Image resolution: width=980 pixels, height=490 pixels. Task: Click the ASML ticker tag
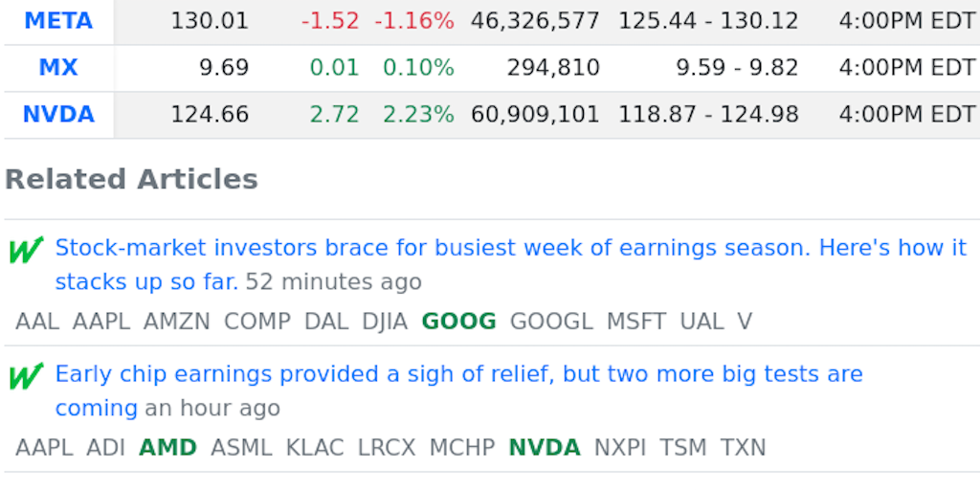(241, 448)
